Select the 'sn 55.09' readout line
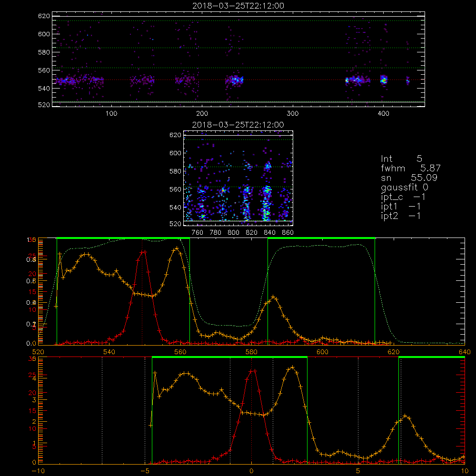 409,178
